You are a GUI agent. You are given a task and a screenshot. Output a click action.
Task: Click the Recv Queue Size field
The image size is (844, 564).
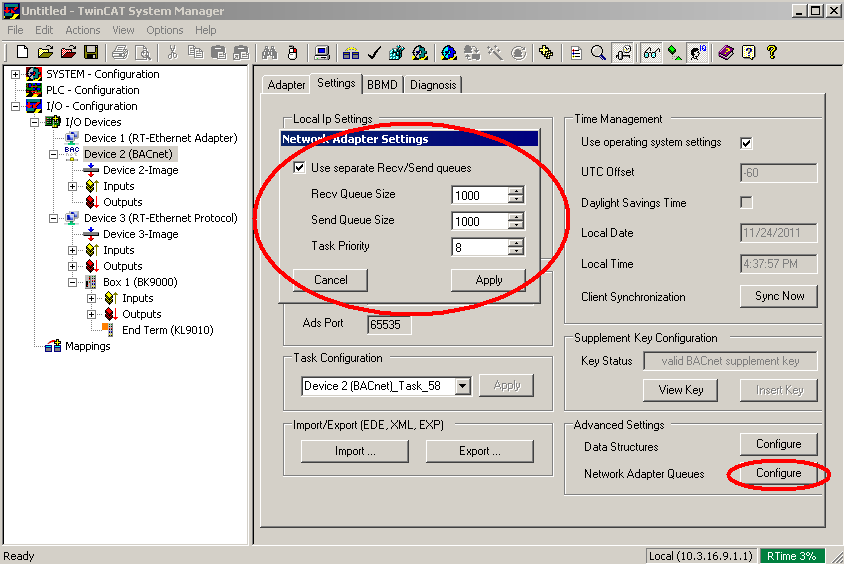click(480, 195)
